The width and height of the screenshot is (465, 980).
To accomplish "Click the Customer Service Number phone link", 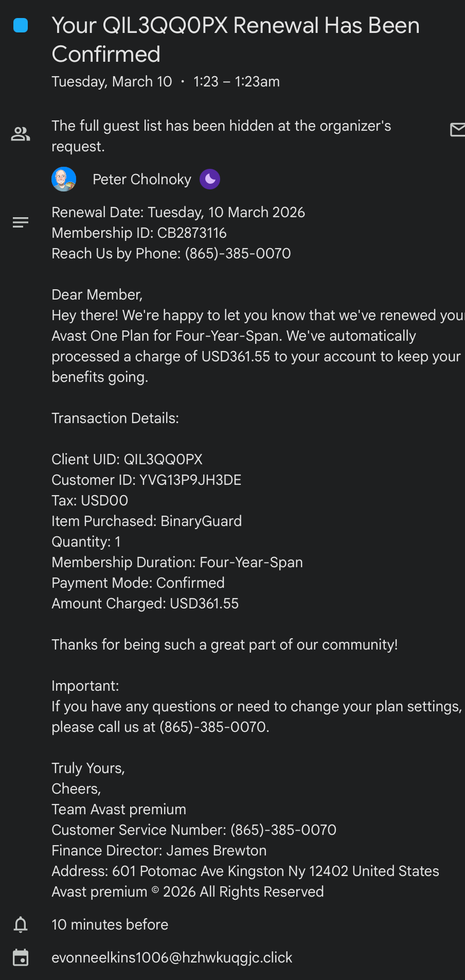I will [x=283, y=830].
